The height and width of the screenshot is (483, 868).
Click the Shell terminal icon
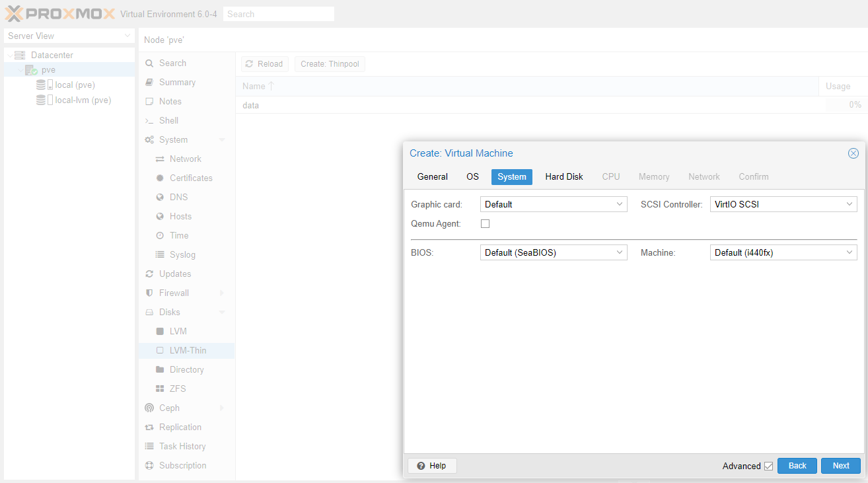149,121
